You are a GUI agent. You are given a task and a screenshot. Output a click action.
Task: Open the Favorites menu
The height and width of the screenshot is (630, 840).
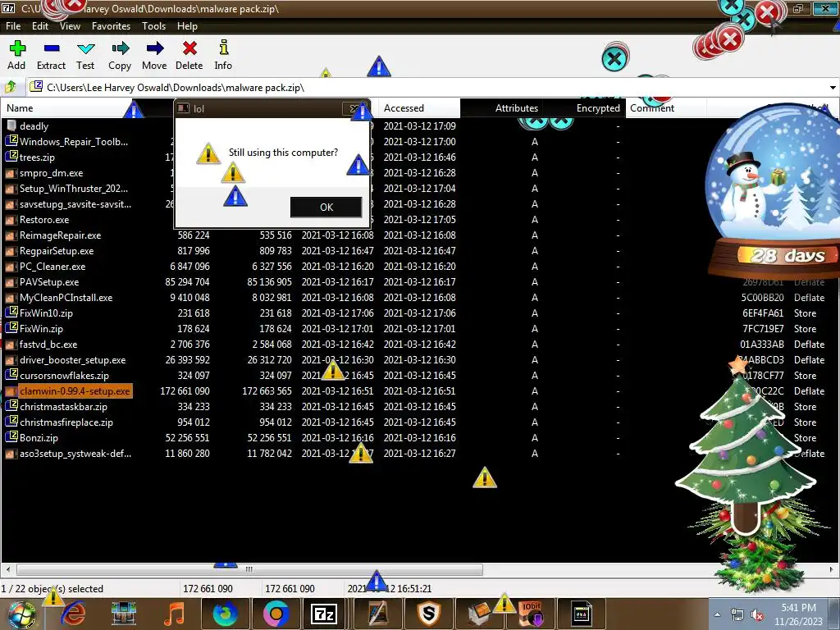click(111, 25)
